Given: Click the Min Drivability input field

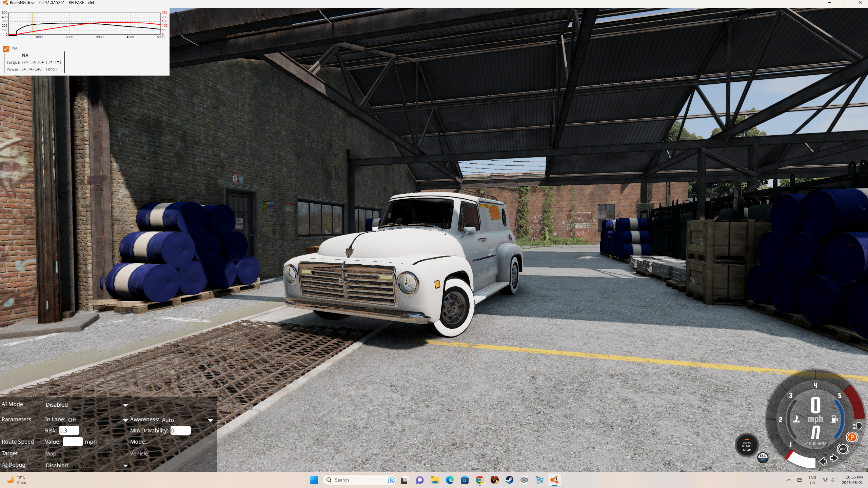Looking at the screenshot, I should 180,430.
